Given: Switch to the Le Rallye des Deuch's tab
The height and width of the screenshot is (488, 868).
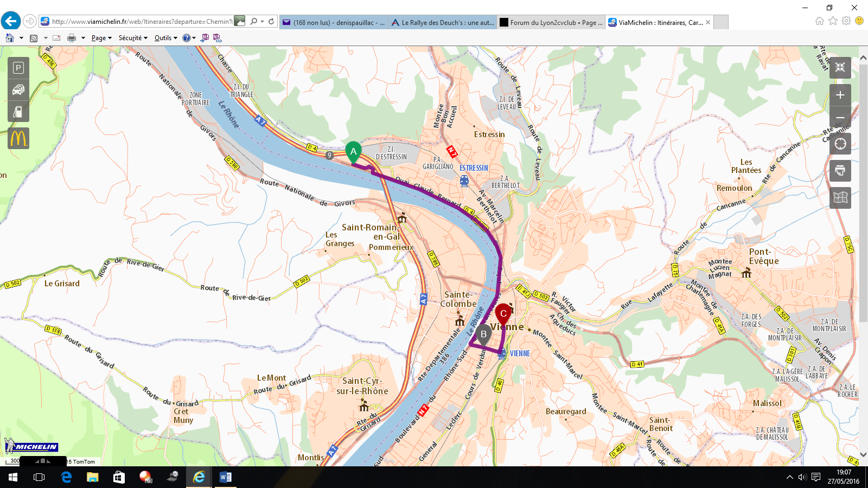Looking at the screenshot, I should pos(442,22).
